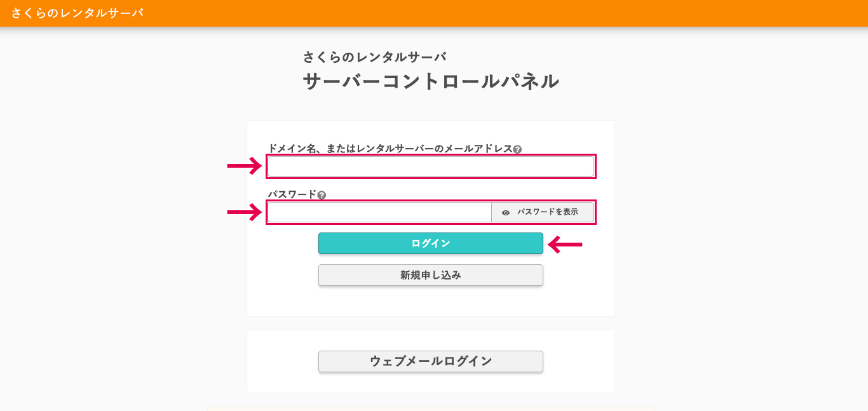
Task: Click red arrow pointing at domain field
Action: (x=245, y=166)
